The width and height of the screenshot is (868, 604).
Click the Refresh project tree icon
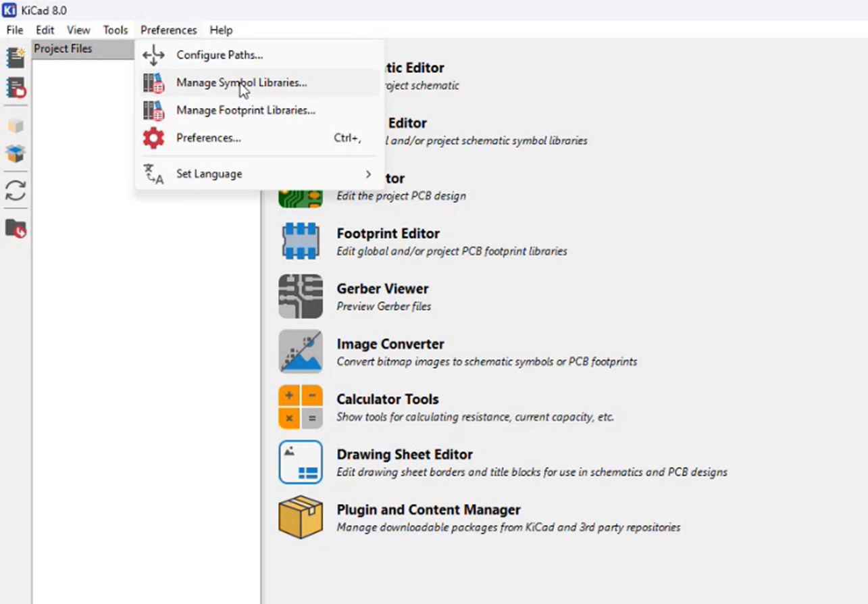click(x=16, y=191)
